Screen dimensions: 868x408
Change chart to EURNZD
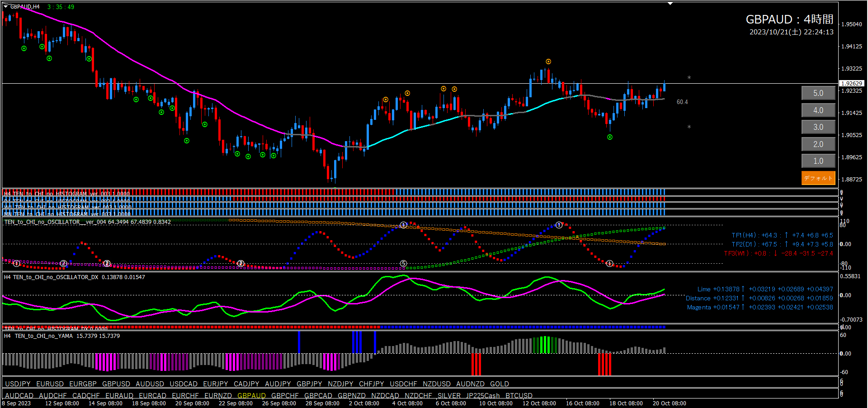tap(218, 396)
